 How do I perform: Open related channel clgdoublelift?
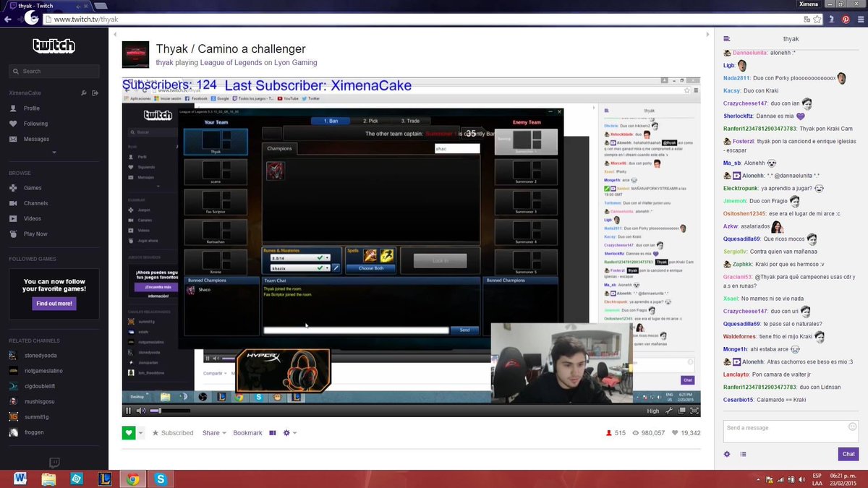coord(40,386)
